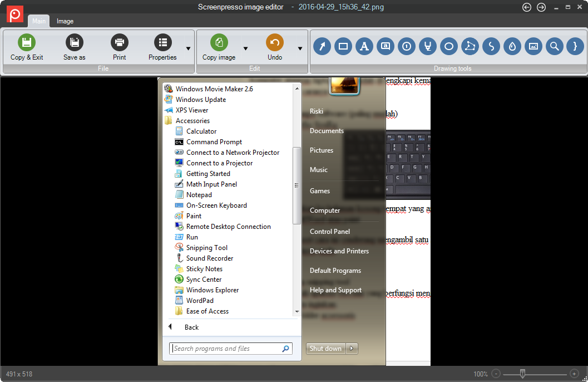Click the Copy & Exit save icon
The height and width of the screenshot is (382, 588).
(27, 42)
